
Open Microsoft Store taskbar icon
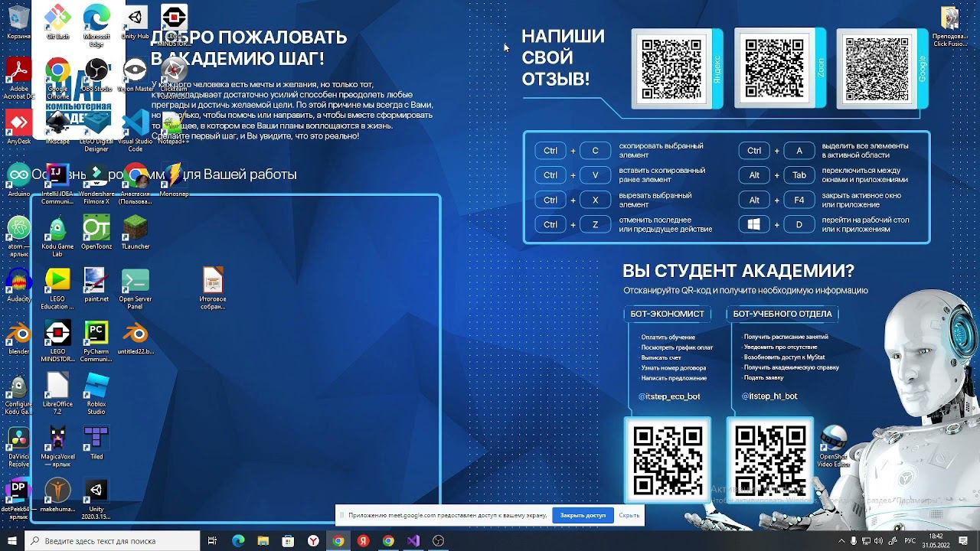[289, 541]
